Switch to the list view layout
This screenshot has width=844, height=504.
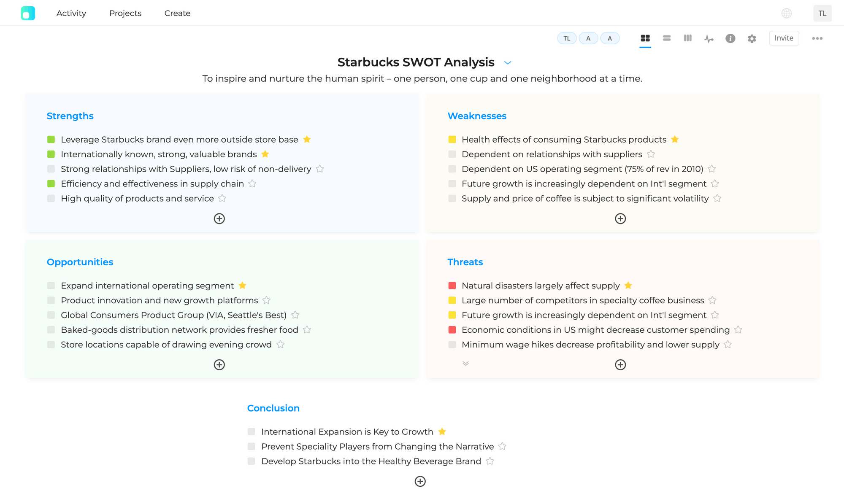[666, 38]
